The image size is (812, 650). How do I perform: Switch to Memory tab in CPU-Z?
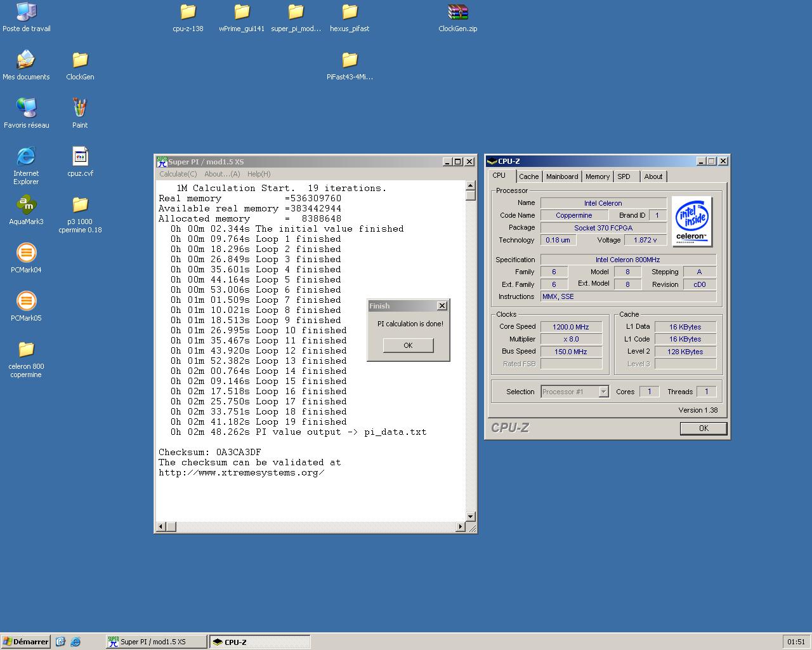[x=598, y=177]
